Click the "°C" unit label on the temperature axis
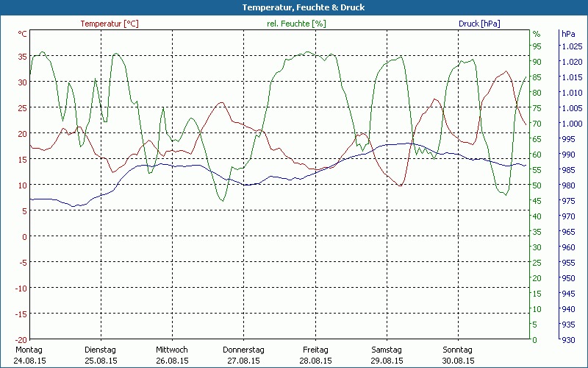This screenshot has height=368, width=588. 23,34
